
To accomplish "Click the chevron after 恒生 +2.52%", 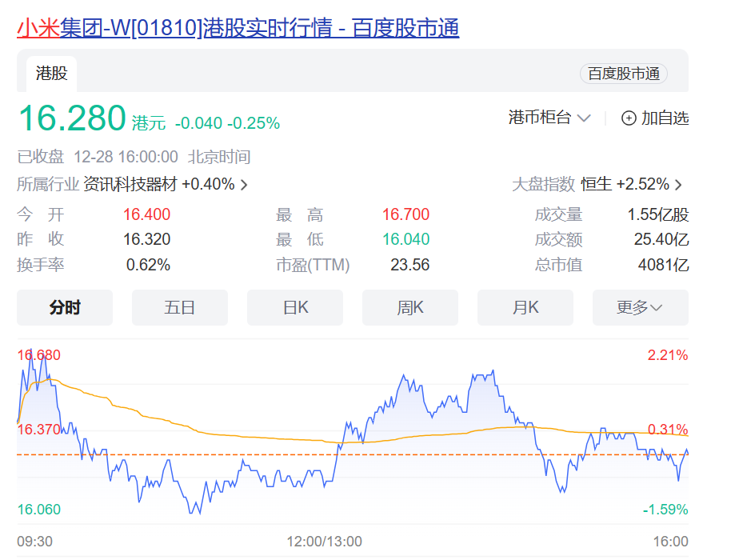I will (678, 185).
